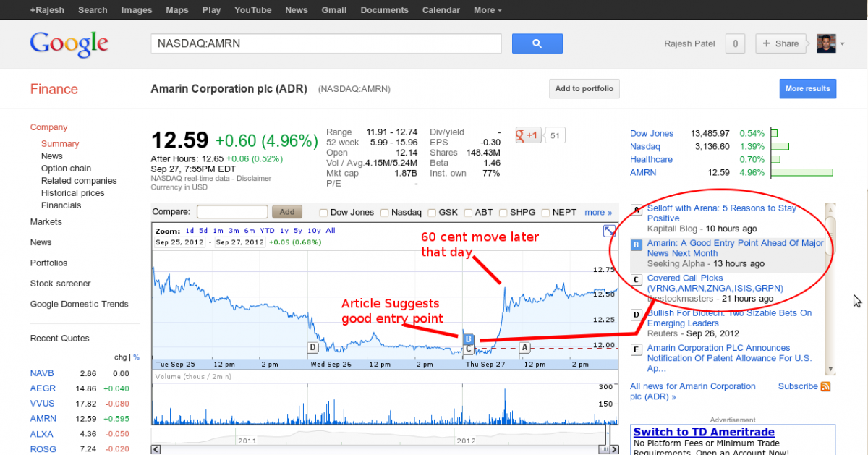Open the More dropdown in the top bar

(488, 10)
